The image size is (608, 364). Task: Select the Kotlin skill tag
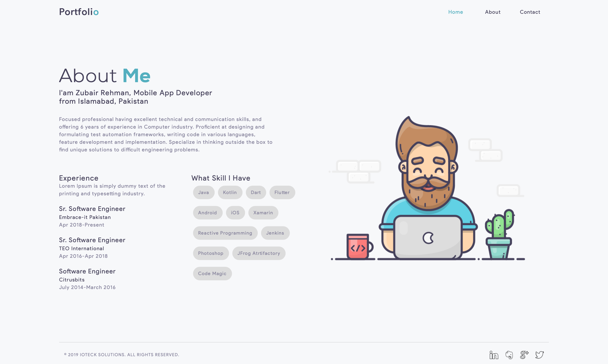coord(229,192)
